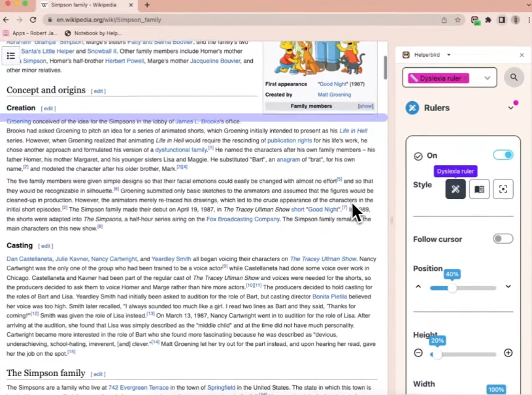Viewport: 532px width, 395px height.
Task: Reload the current page
Action: (33, 20)
